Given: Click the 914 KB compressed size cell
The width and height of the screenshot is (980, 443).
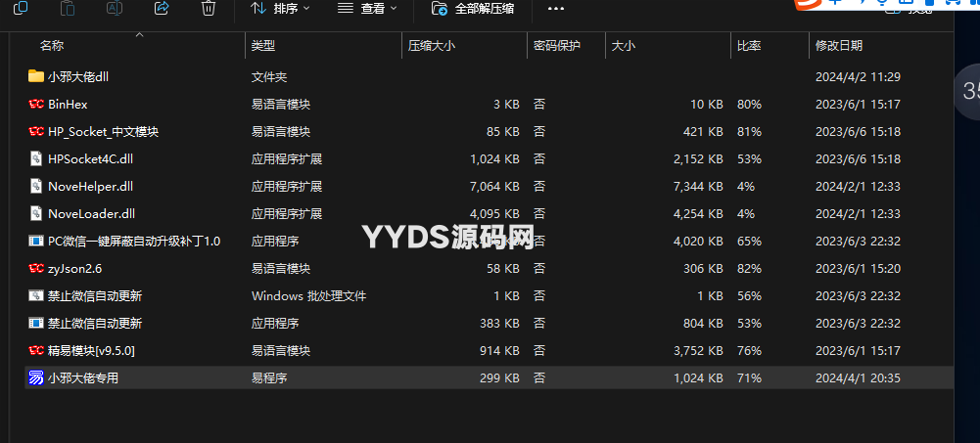Looking at the screenshot, I should [x=500, y=351].
